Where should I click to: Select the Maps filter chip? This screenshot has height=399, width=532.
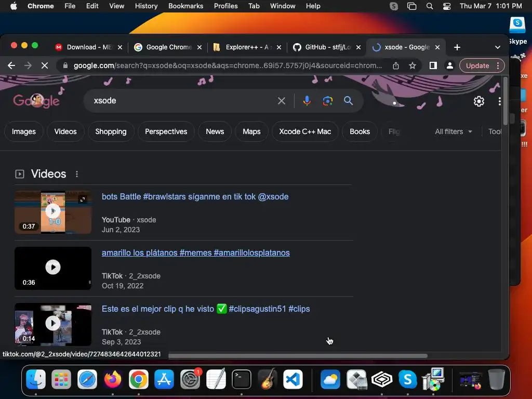click(x=251, y=131)
